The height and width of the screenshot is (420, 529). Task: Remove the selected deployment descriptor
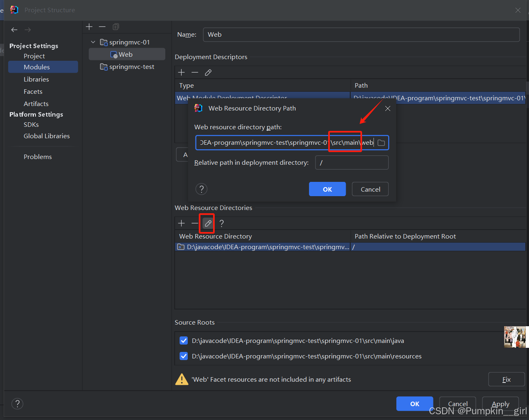[x=195, y=73]
